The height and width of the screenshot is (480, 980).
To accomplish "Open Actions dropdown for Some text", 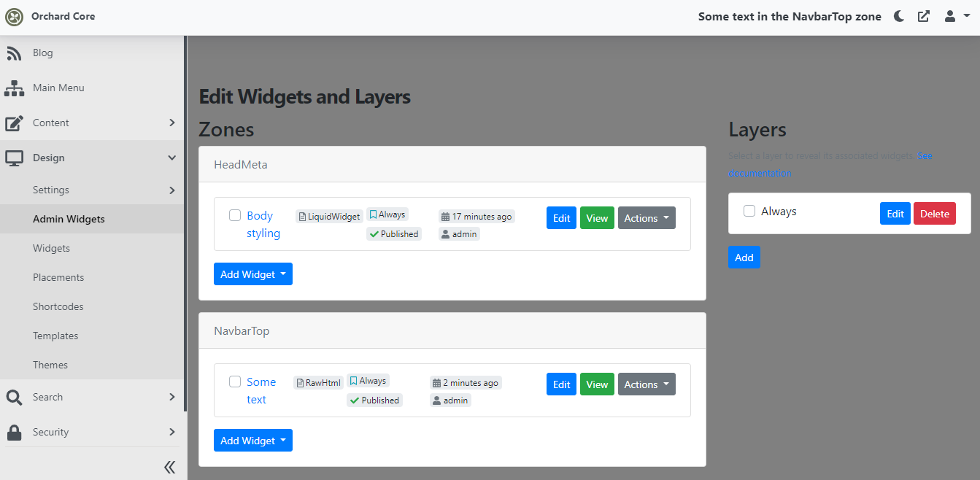I will (x=647, y=384).
